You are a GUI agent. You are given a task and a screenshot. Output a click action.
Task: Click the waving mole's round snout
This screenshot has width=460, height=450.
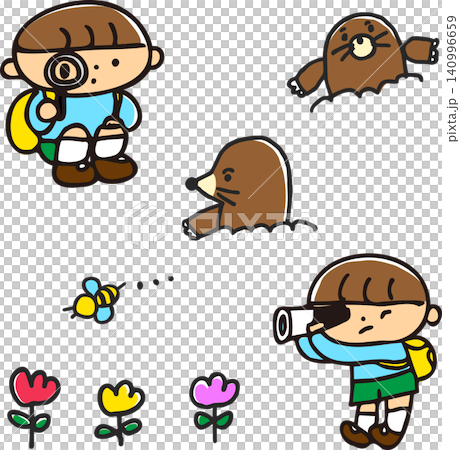point(362,47)
